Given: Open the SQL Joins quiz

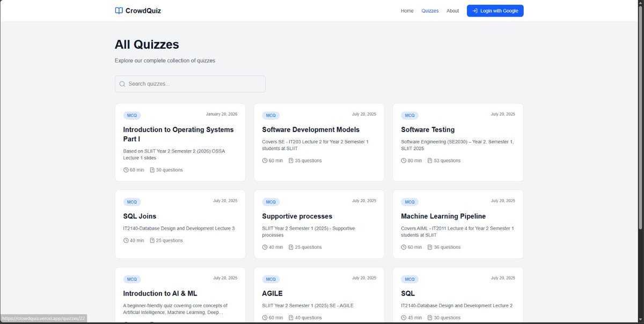Looking at the screenshot, I should tap(140, 216).
